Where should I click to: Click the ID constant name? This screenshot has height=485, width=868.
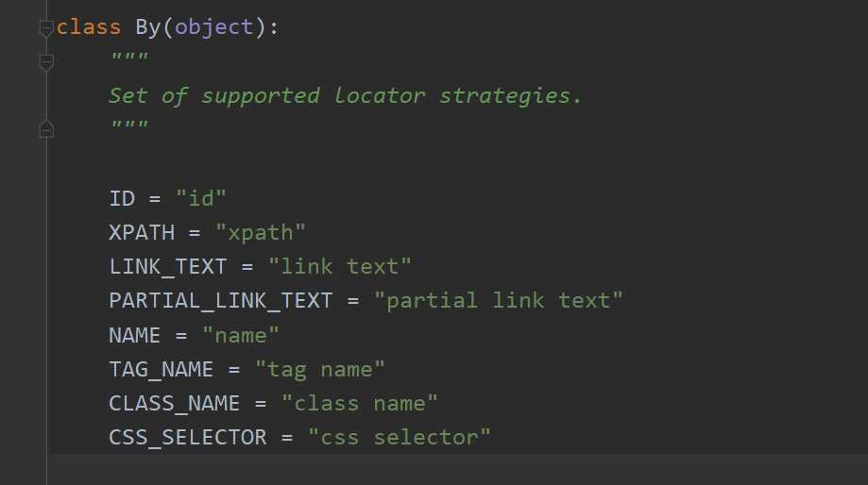pyautogui.click(x=122, y=198)
